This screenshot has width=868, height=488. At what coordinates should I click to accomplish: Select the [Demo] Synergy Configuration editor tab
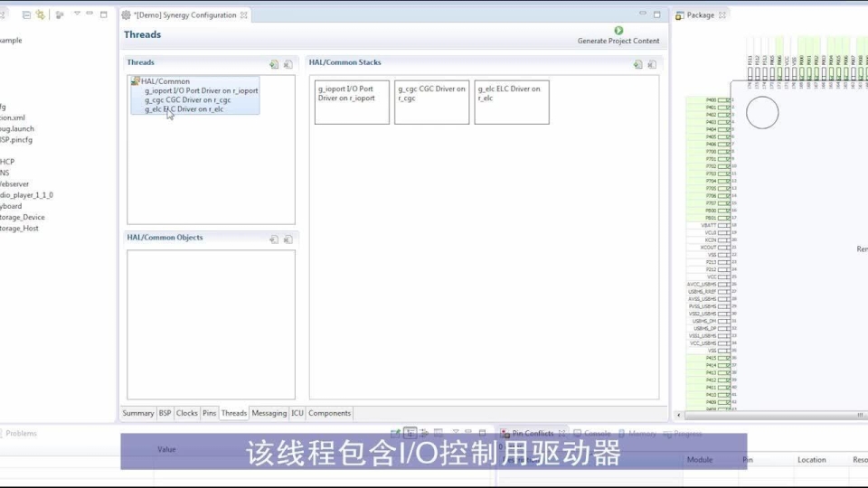point(184,15)
